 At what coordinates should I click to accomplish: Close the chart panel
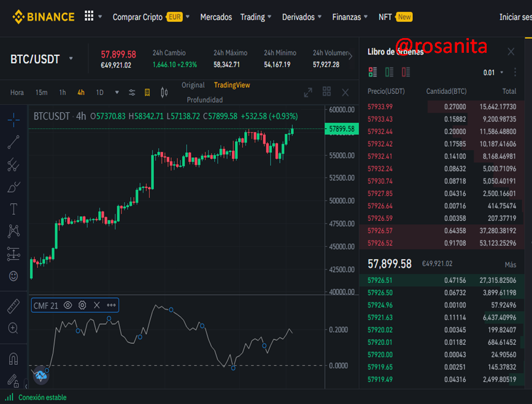tap(345, 92)
